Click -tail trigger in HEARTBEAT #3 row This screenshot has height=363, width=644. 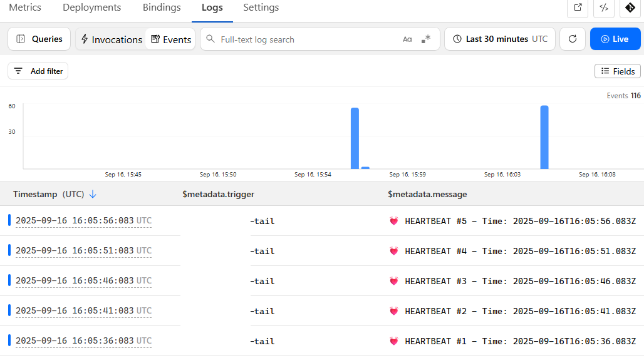[262, 281]
